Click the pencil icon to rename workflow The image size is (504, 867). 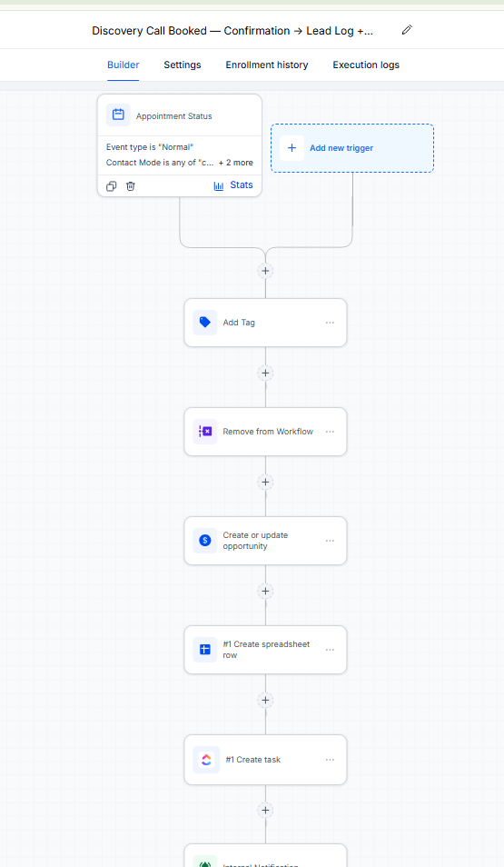[x=407, y=30]
